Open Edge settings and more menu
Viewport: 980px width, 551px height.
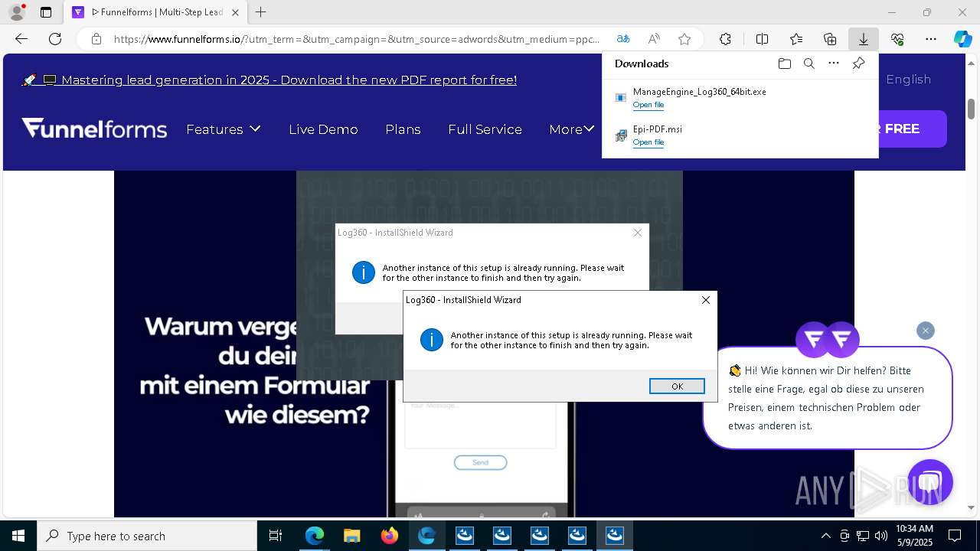[x=931, y=39]
